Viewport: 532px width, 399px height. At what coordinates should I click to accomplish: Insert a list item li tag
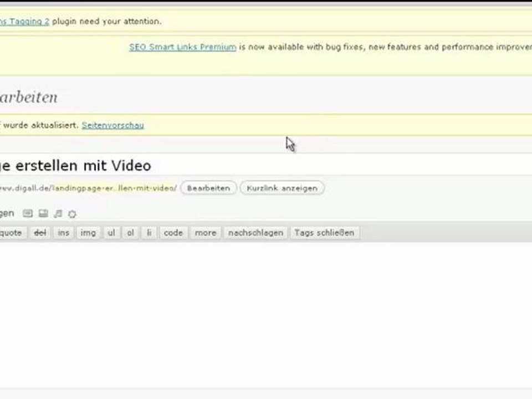point(149,233)
